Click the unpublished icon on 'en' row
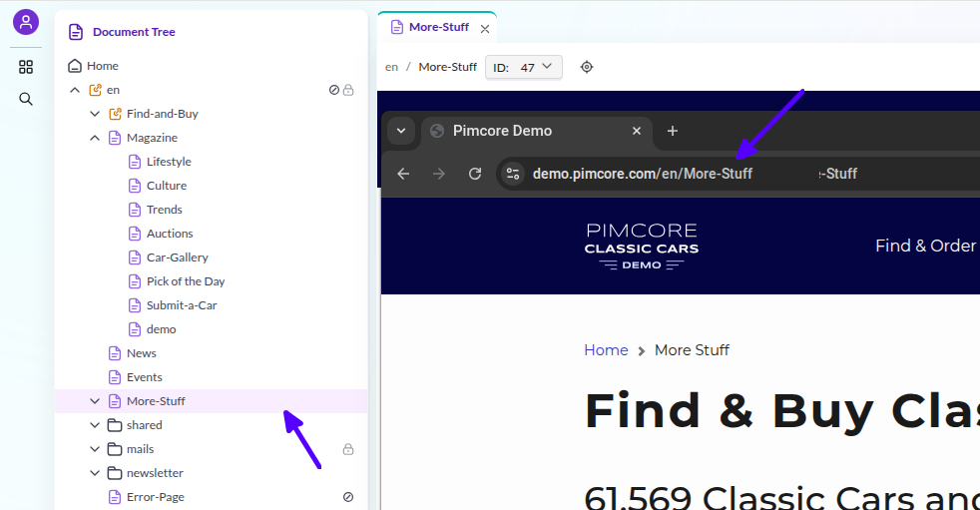980x510 pixels. [x=334, y=90]
